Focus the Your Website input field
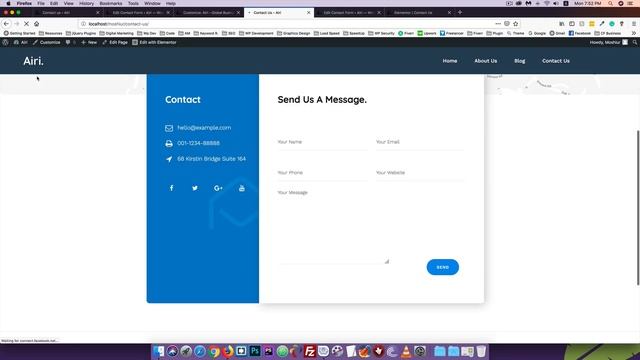This screenshot has width=640, height=360. click(x=420, y=173)
